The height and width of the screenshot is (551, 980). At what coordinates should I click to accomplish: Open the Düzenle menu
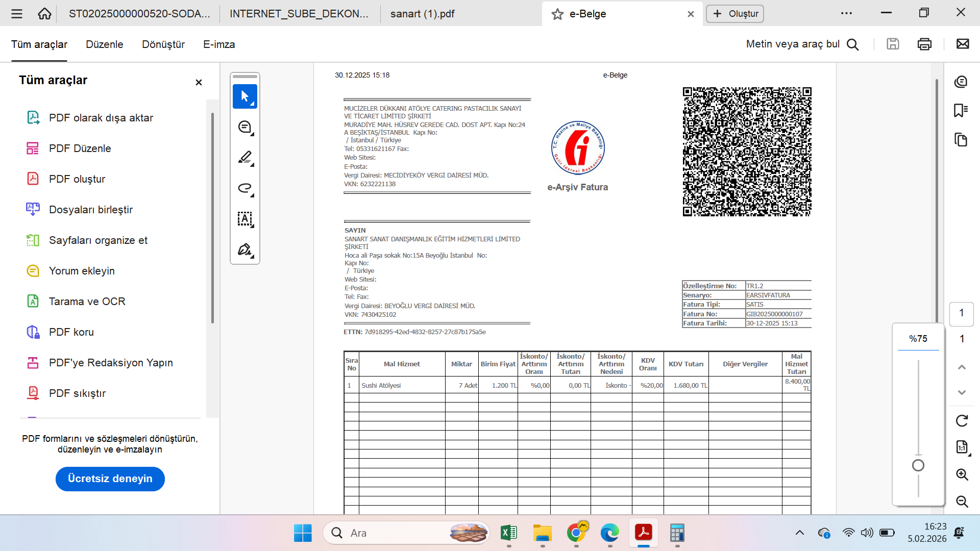coord(105,44)
